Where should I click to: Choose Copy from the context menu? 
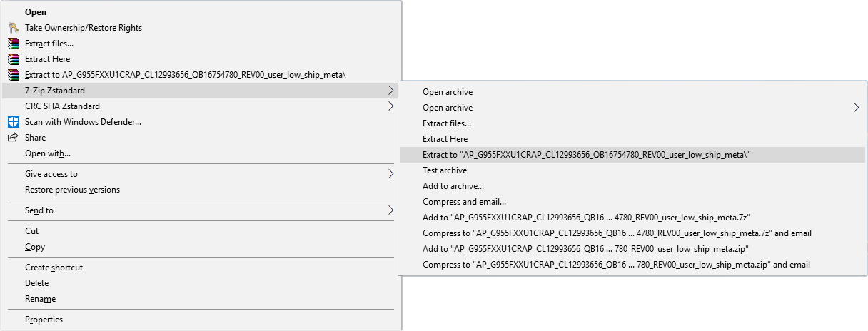[x=201, y=247]
